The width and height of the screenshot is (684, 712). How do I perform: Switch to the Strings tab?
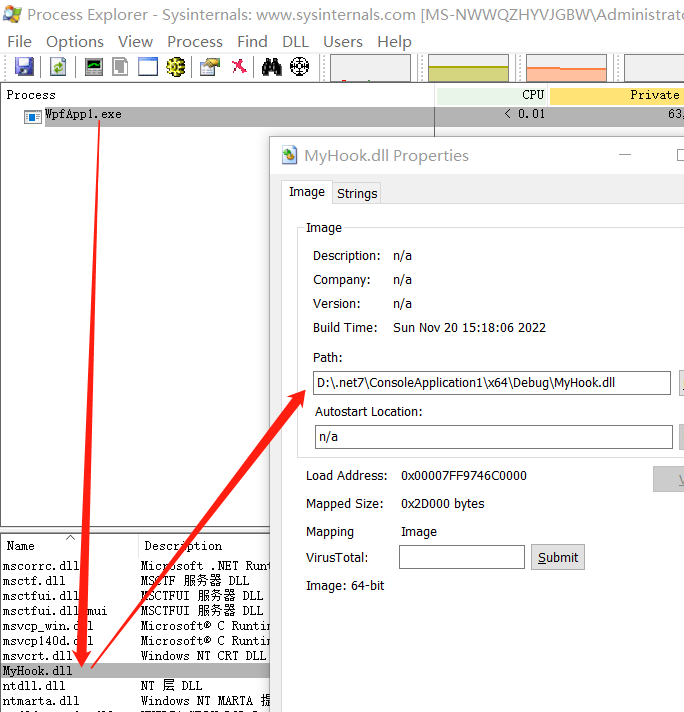coord(357,193)
